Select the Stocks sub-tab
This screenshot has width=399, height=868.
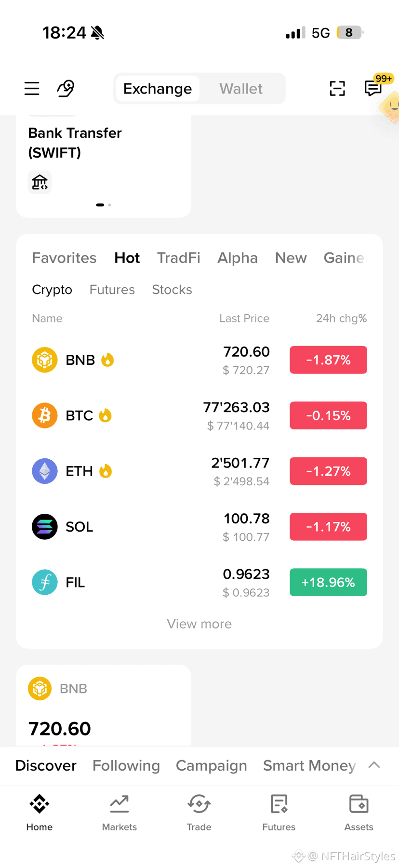(172, 290)
